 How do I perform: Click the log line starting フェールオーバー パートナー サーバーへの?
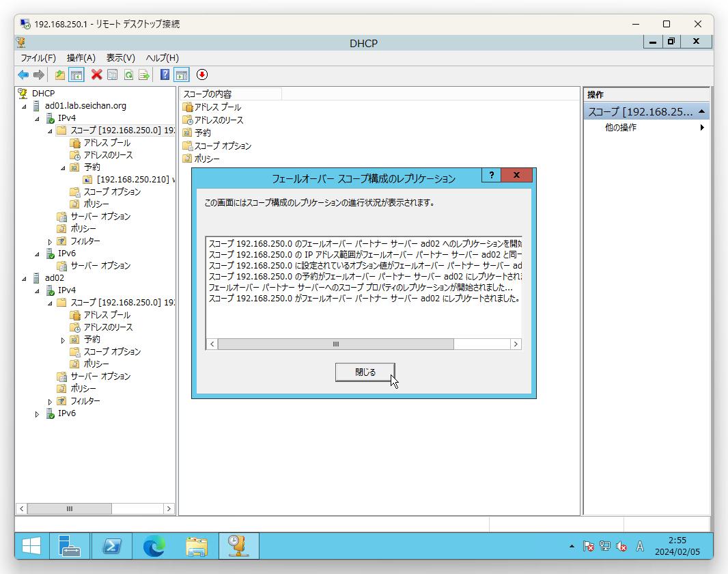point(361,288)
